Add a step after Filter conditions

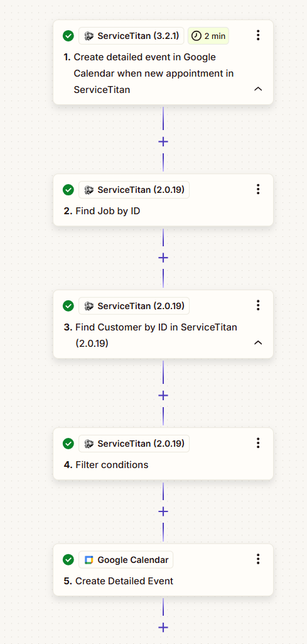point(163,511)
